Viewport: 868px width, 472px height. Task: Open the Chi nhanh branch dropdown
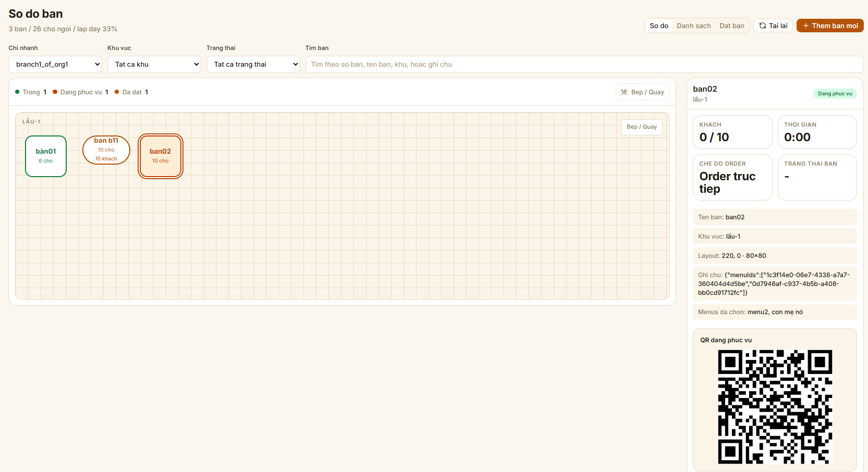(55, 64)
